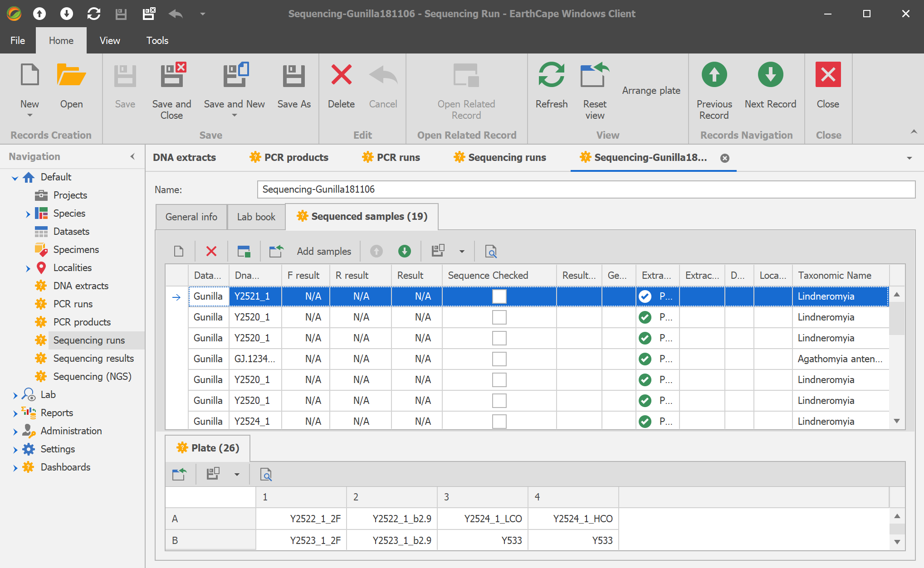Toggle Extra checkmark in the GJ.1234 row
Viewport: 924px width, 568px height.
[x=645, y=359]
